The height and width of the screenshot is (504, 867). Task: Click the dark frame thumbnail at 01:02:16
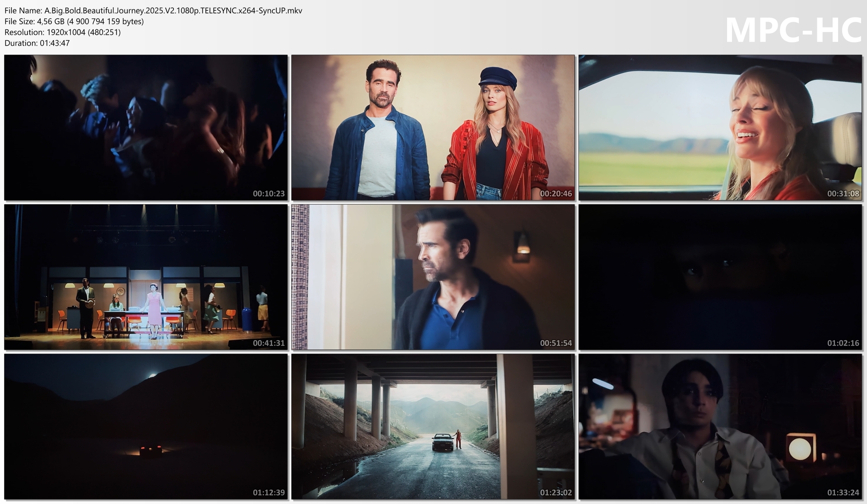click(x=720, y=277)
